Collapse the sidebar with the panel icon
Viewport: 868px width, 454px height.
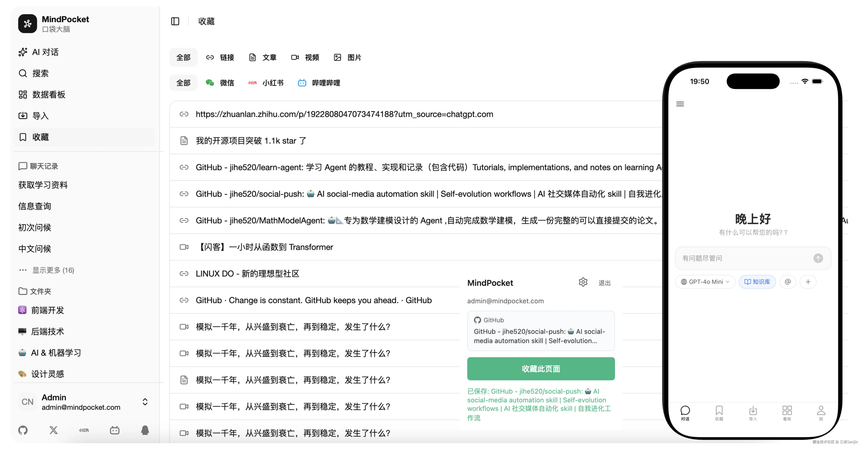175,21
